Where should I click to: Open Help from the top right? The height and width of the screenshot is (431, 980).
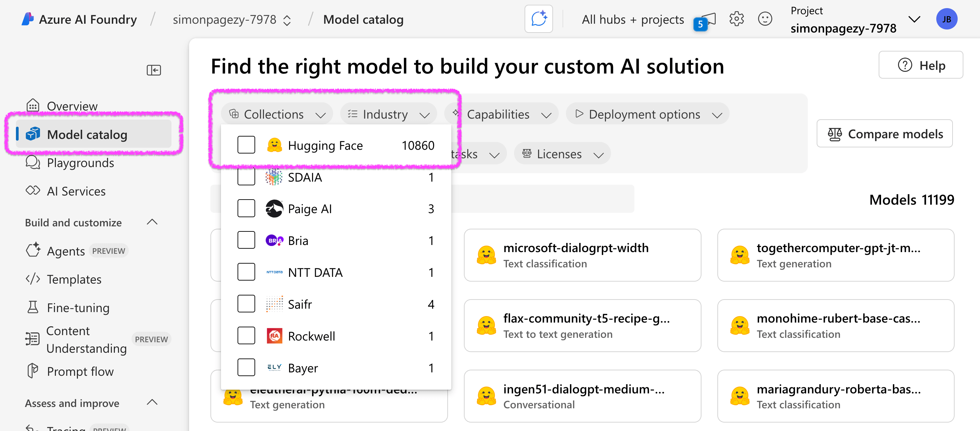(x=921, y=65)
